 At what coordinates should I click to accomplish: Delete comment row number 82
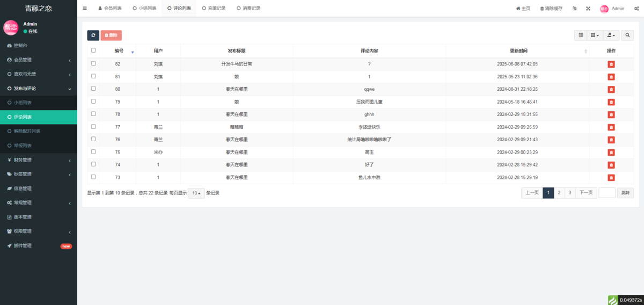click(x=611, y=64)
